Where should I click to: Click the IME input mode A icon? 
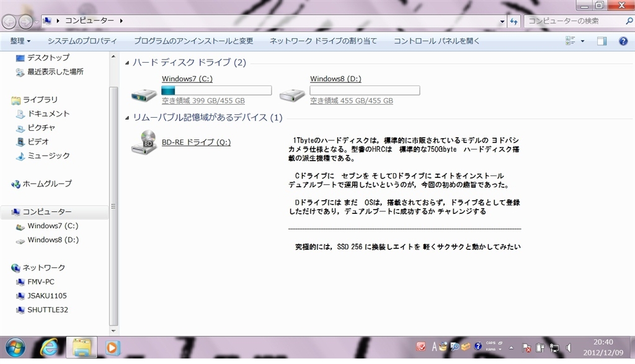click(434, 347)
